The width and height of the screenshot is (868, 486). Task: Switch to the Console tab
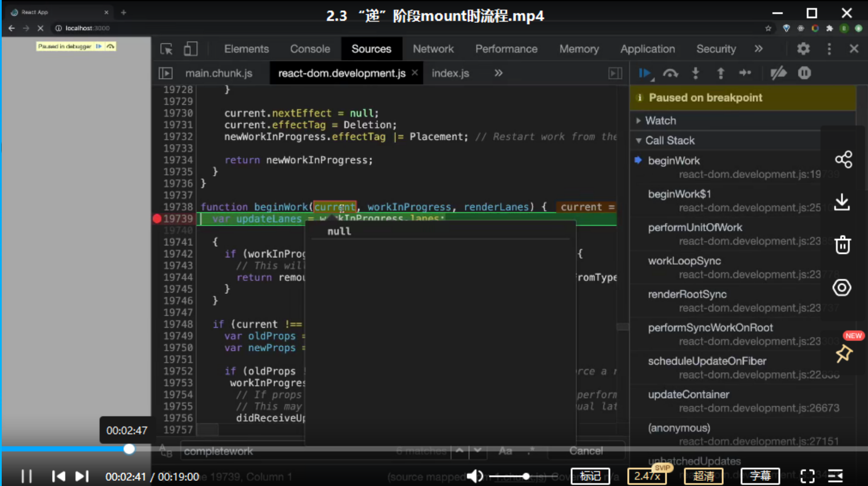(x=310, y=49)
